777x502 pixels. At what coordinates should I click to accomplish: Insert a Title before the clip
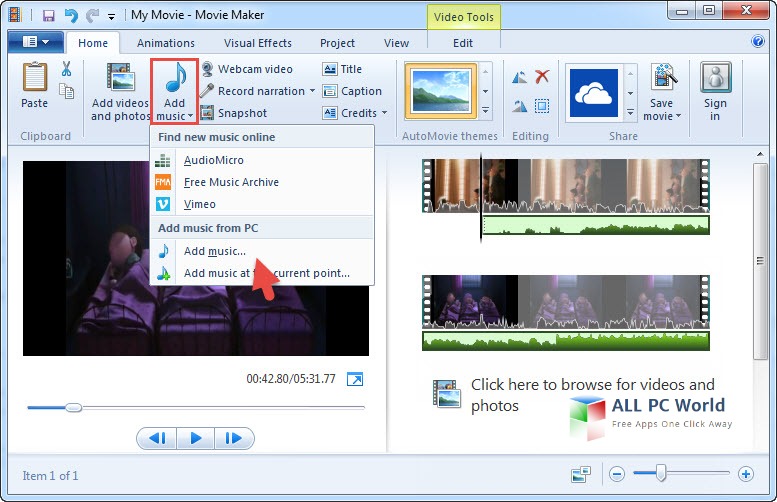(342, 69)
